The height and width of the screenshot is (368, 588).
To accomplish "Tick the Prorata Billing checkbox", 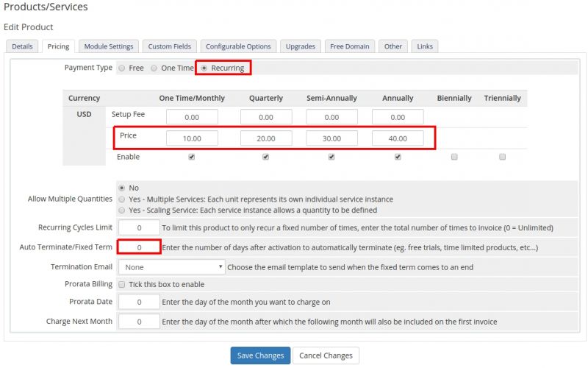I will [122, 284].
